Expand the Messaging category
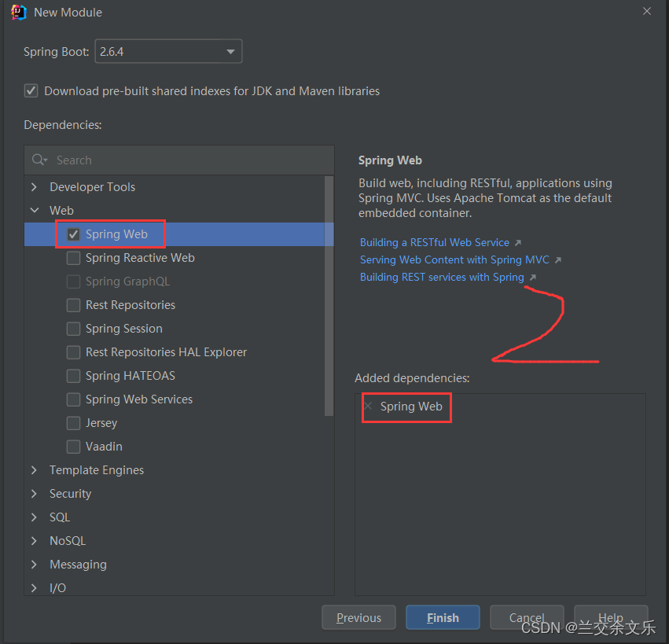Viewport: 669px width, 644px height. point(35,565)
